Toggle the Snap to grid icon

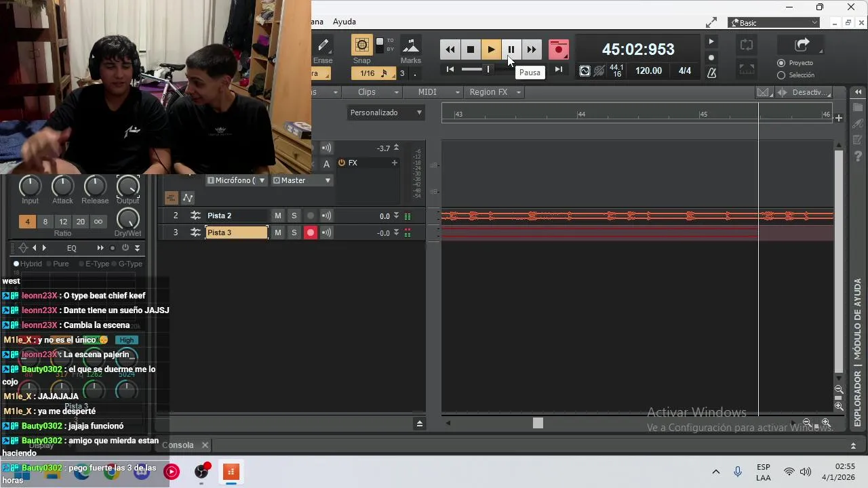click(x=362, y=45)
